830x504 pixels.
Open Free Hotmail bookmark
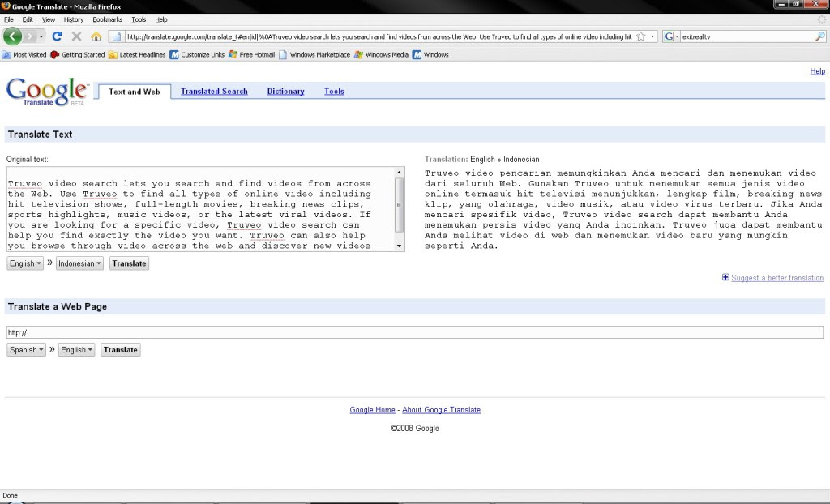click(x=251, y=54)
